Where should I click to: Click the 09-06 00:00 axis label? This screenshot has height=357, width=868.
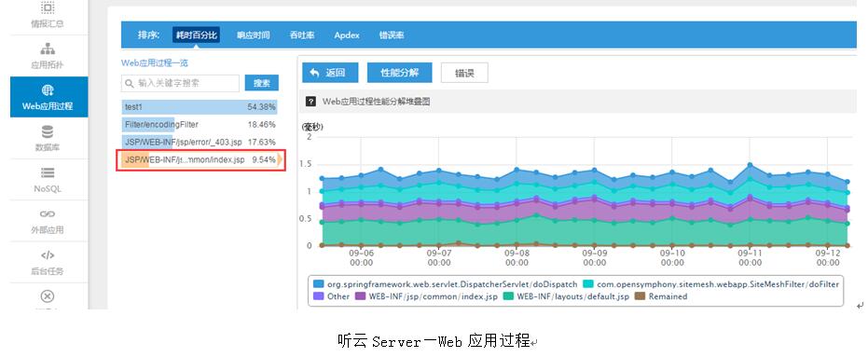point(362,258)
